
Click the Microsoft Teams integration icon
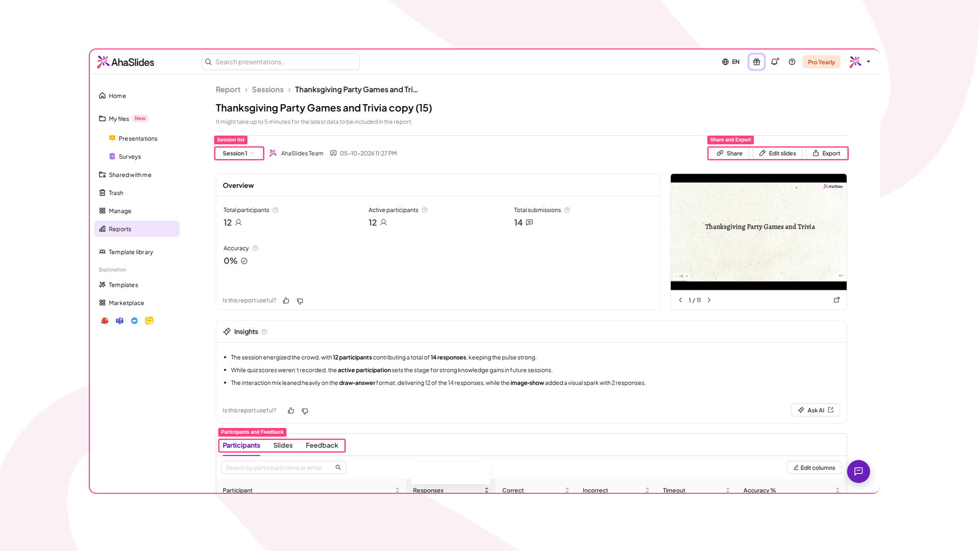[x=119, y=321]
